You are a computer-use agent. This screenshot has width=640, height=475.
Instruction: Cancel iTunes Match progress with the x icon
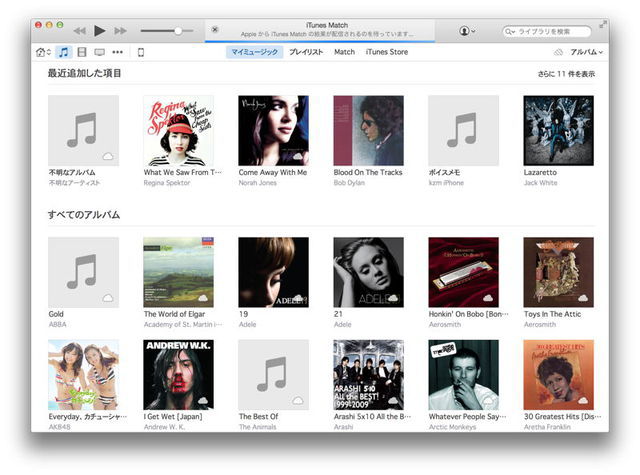click(x=215, y=30)
